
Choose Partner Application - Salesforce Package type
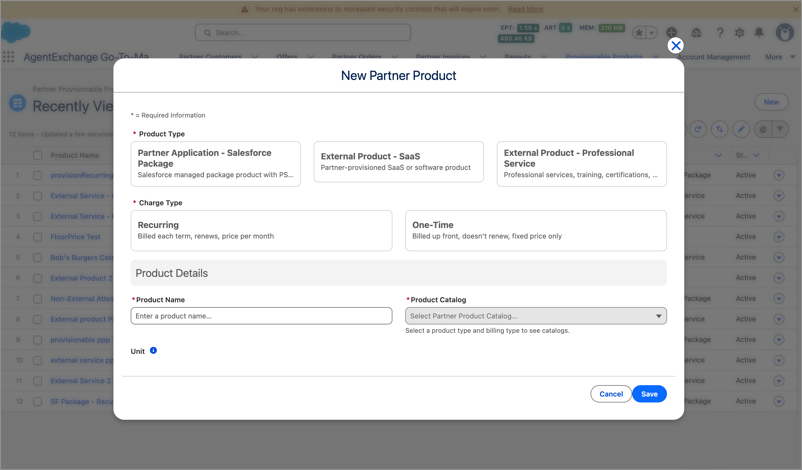click(x=215, y=164)
